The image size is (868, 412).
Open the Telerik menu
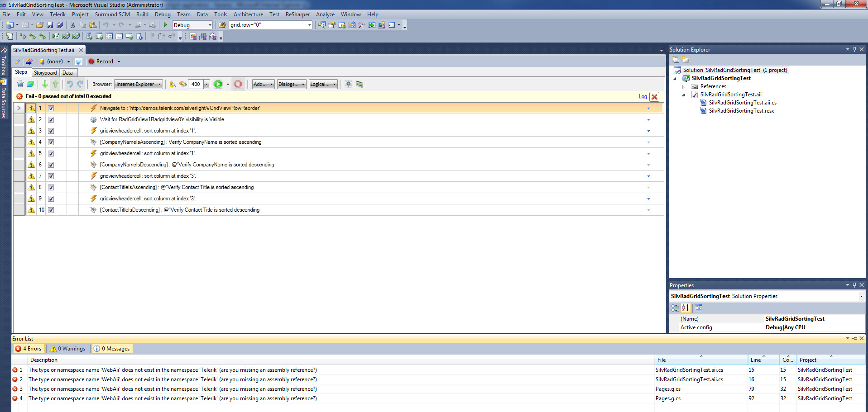58,14
